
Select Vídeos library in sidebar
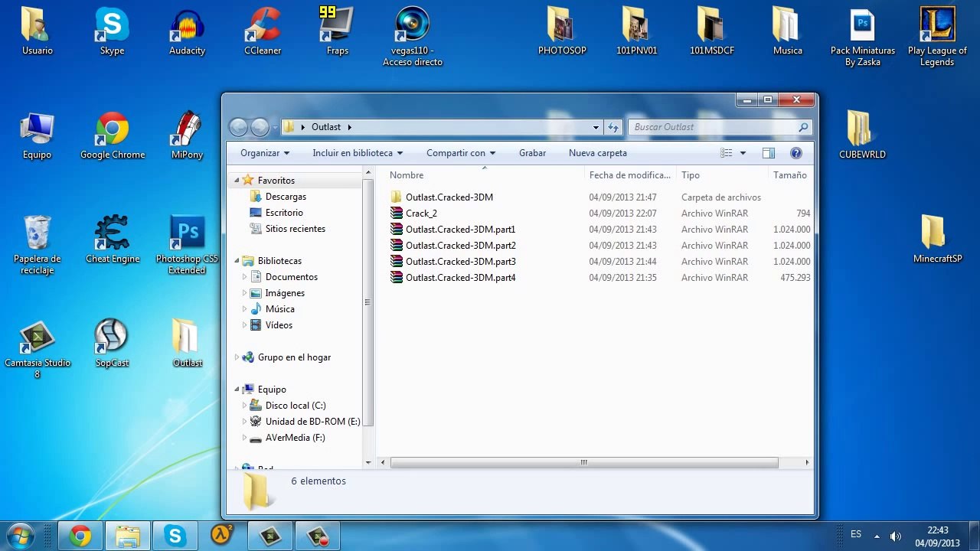coord(279,325)
